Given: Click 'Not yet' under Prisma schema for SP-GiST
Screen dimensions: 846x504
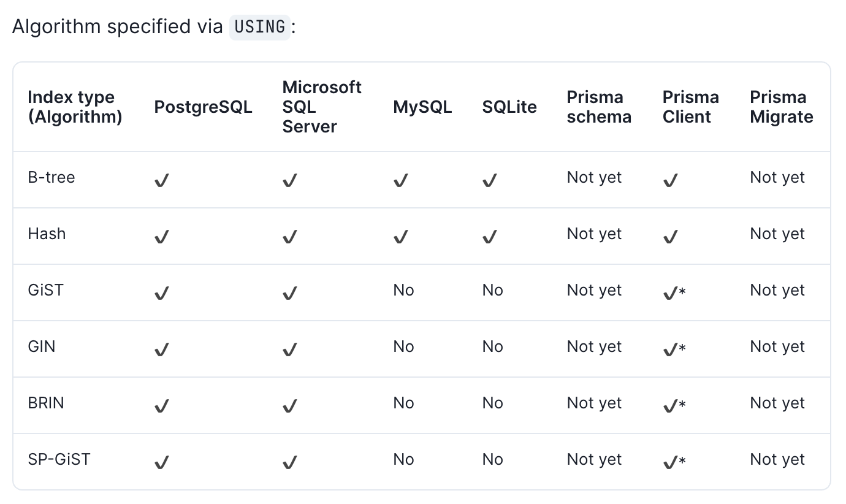Looking at the screenshot, I should [x=594, y=459].
